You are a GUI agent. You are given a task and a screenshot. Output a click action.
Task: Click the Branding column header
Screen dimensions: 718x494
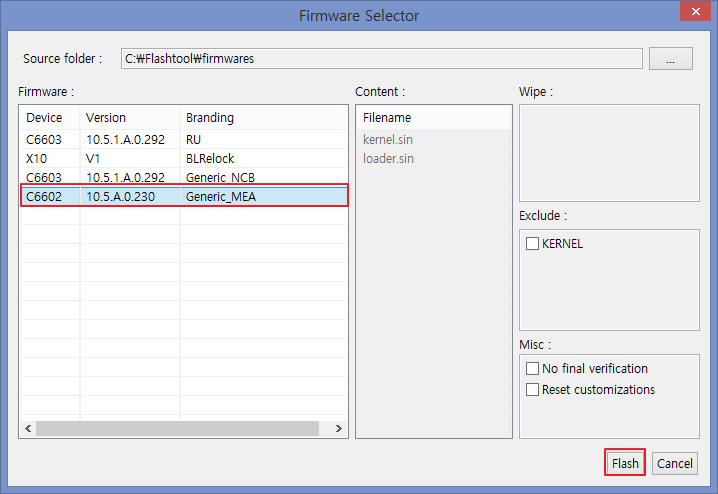263,118
